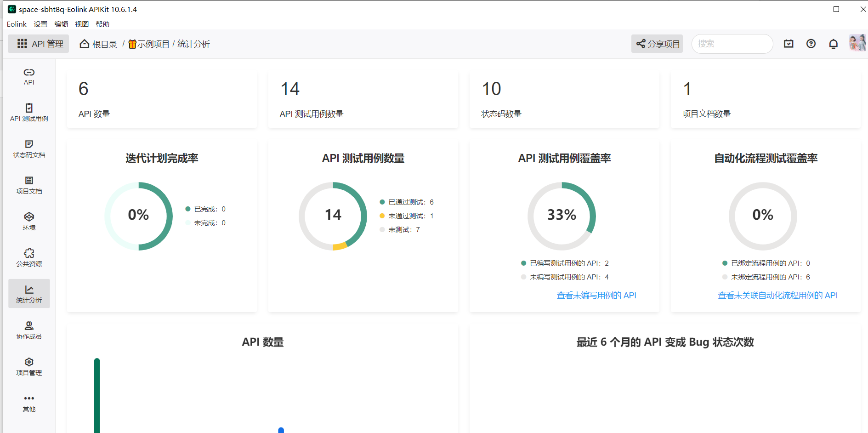868x433 pixels.
Task: Open API 测试用例 in the sidebar
Action: tap(29, 113)
